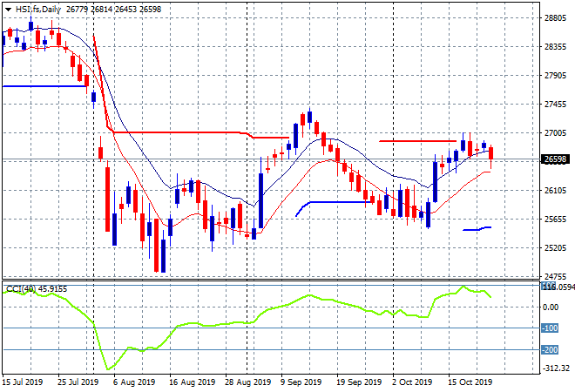575x392 pixels.
Task: Select the 2 Oct 2019 date label
Action: [412, 382]
